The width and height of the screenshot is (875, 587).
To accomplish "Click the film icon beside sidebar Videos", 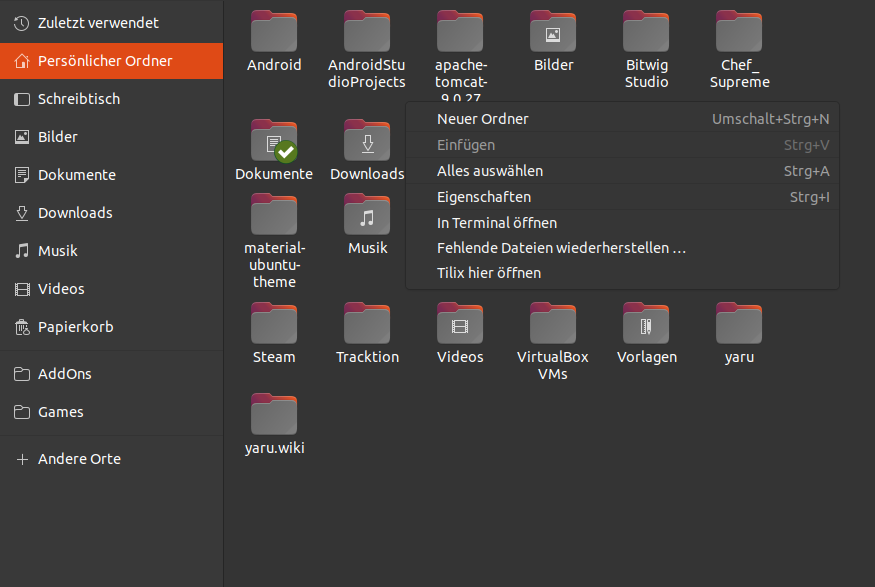I will [x=22, y=289].
